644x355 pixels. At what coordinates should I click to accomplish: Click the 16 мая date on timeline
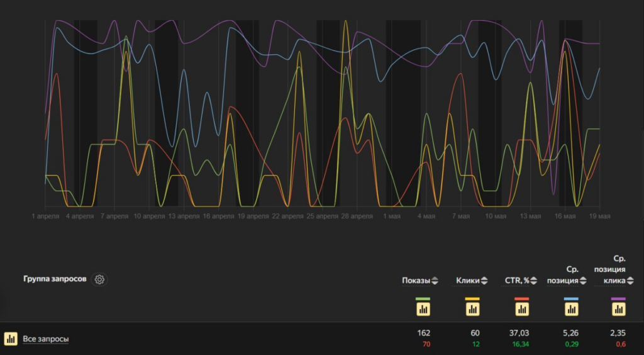(x=565, y=216)
